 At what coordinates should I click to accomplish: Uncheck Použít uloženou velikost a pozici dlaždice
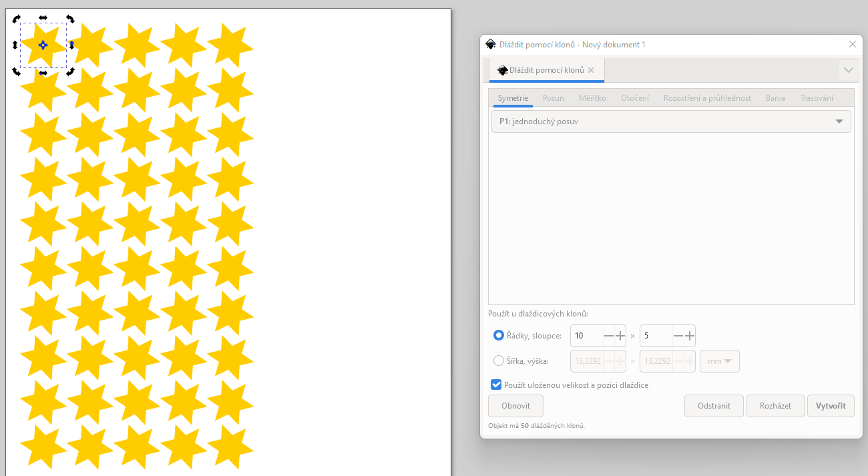pos(495,385)
